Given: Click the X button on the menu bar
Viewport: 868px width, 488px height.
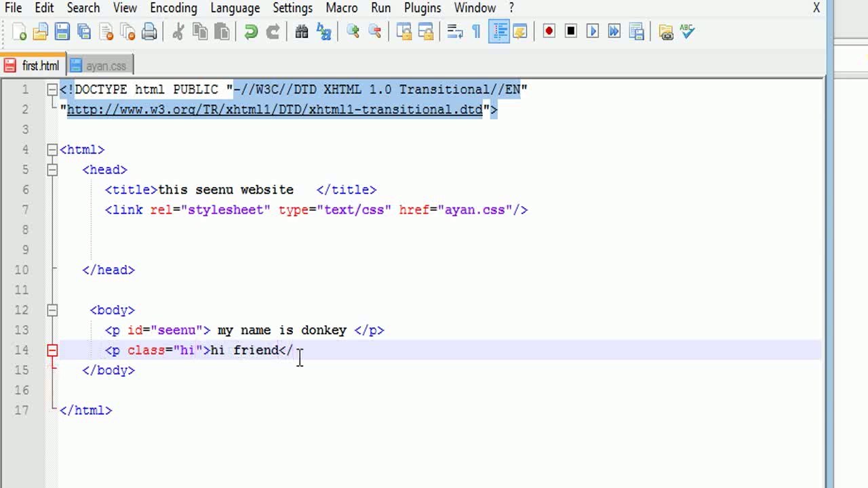Looking at the screenshot, I should point(816,8).
